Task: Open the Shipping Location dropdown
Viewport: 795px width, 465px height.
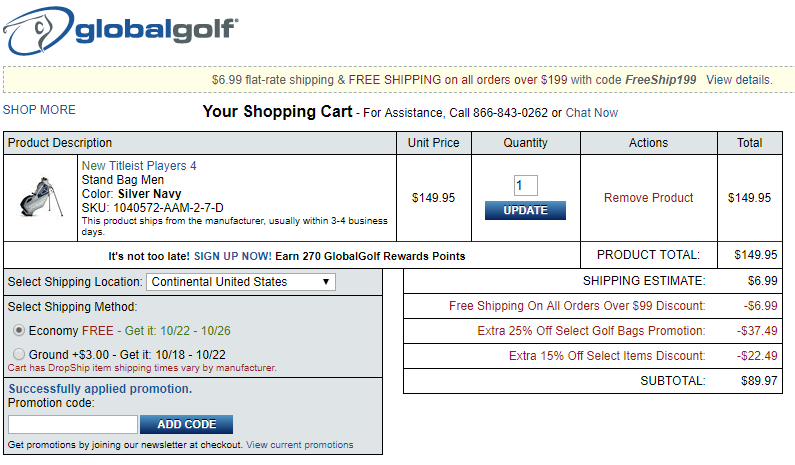Action: pos(241,282)
